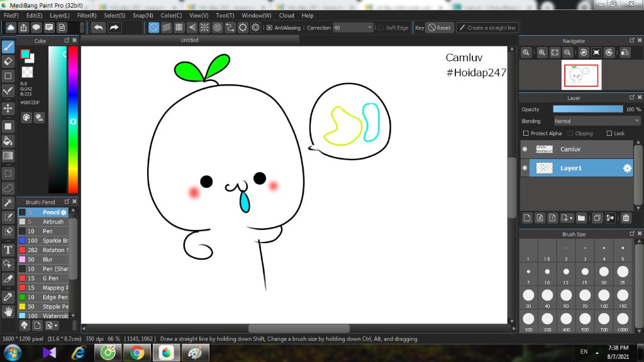Switch to the Untitled canvas tab

(x=190, y=40)
